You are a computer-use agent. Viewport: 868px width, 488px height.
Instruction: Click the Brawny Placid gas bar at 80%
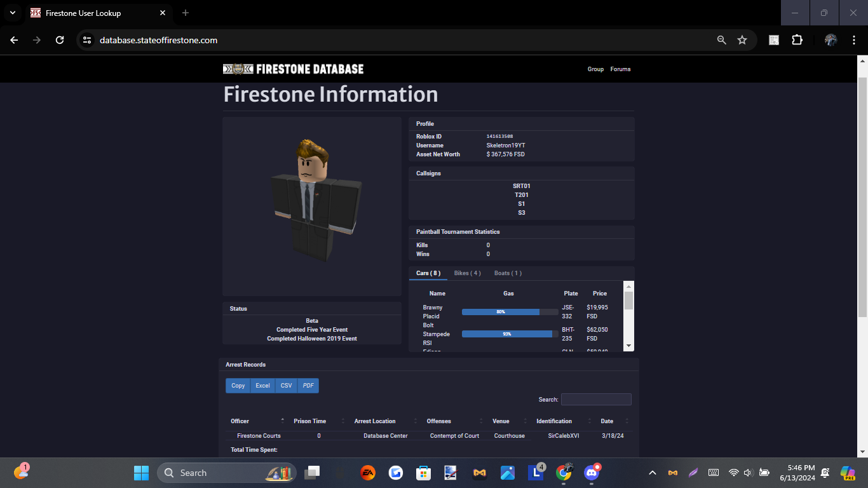click(x=510, y=312)
